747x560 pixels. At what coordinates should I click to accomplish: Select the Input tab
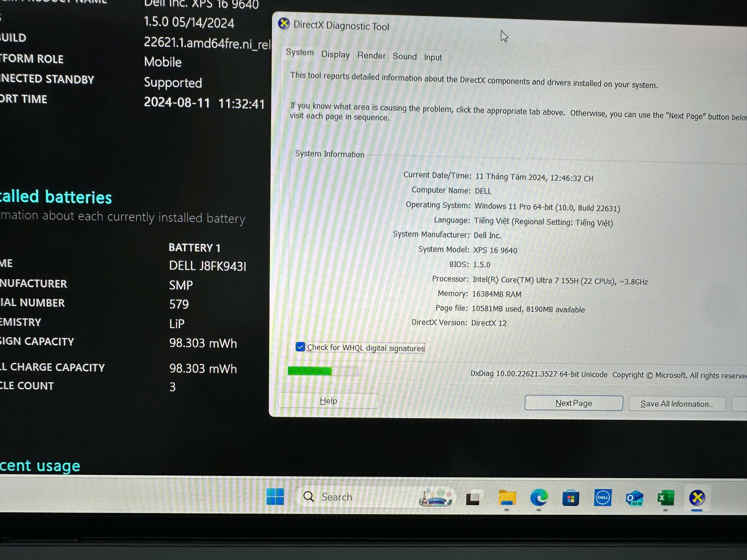click(433, 56)
